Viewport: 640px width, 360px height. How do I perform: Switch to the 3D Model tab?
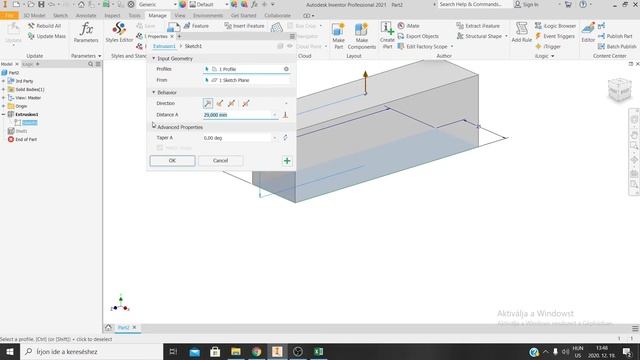[34, 16]
